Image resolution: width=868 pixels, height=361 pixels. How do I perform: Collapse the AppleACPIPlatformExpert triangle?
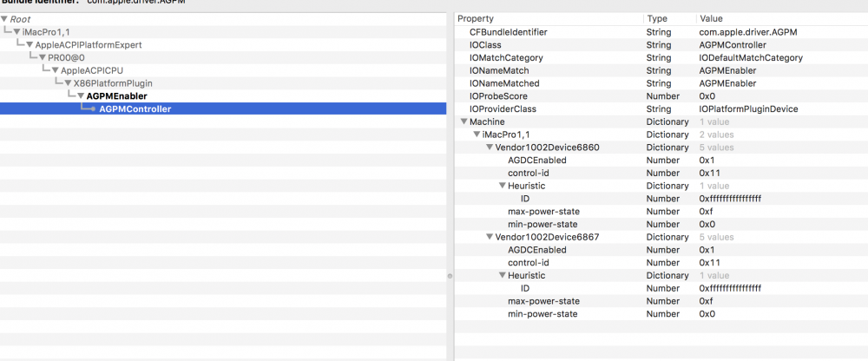click(x=30, y=45)
